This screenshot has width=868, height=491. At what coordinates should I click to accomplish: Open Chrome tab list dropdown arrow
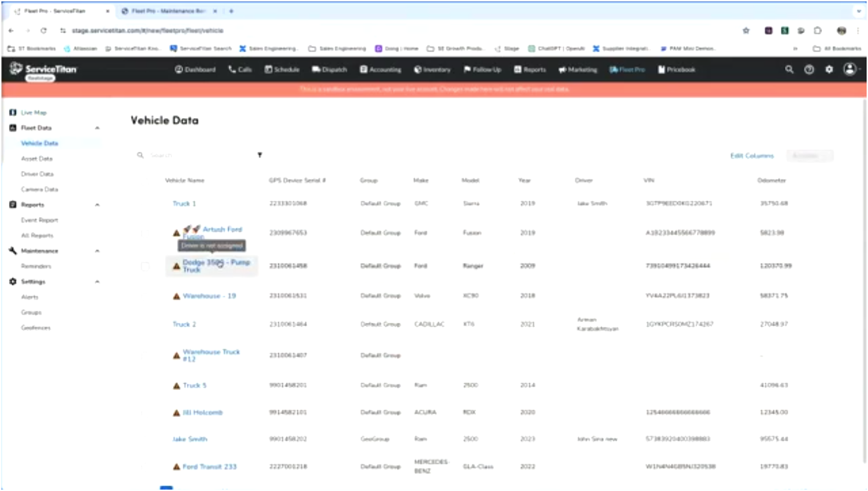(858, 12)
